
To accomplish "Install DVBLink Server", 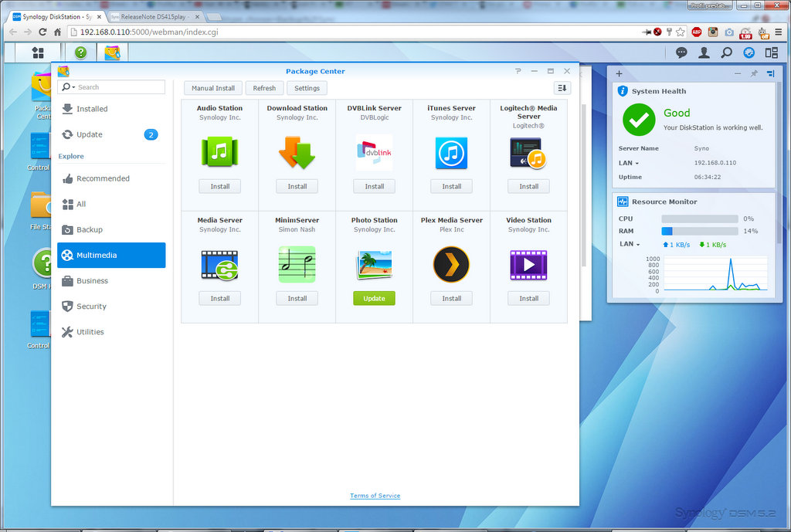I will click(x=375, y=187).
